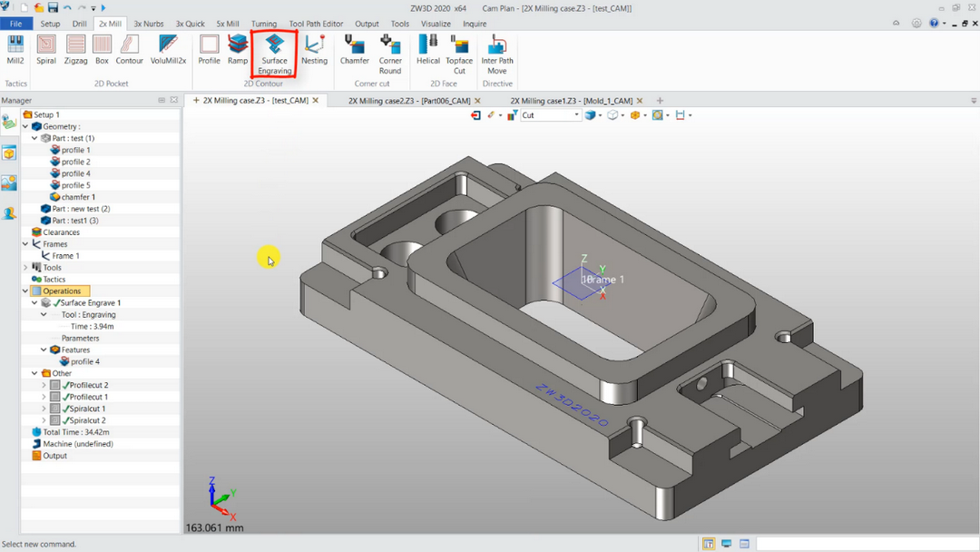This screenshot has height=552, width=980.
Task: Select the VoluMill2x tool
Action: pos(168,50)
